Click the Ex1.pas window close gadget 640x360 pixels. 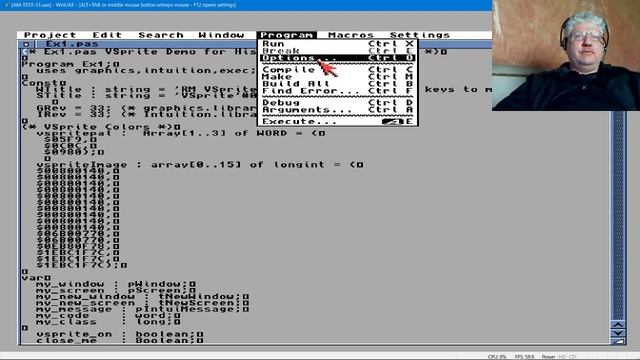coord(27,44)
